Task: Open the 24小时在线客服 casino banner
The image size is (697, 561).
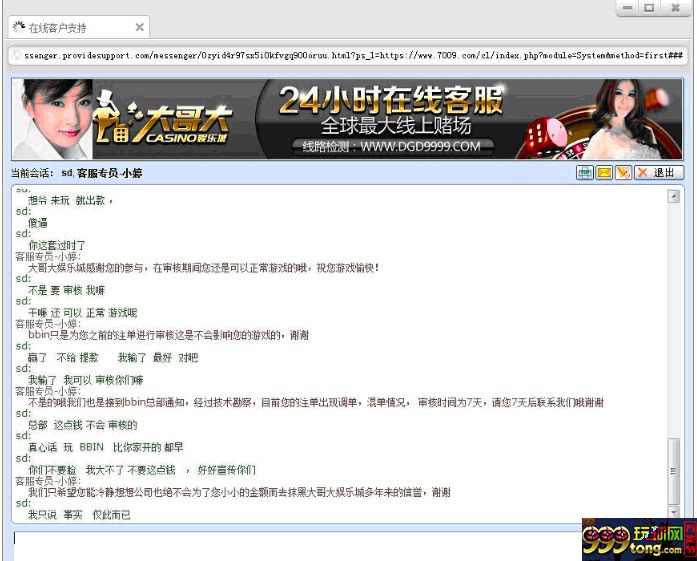Action: (x=347, y=119)
